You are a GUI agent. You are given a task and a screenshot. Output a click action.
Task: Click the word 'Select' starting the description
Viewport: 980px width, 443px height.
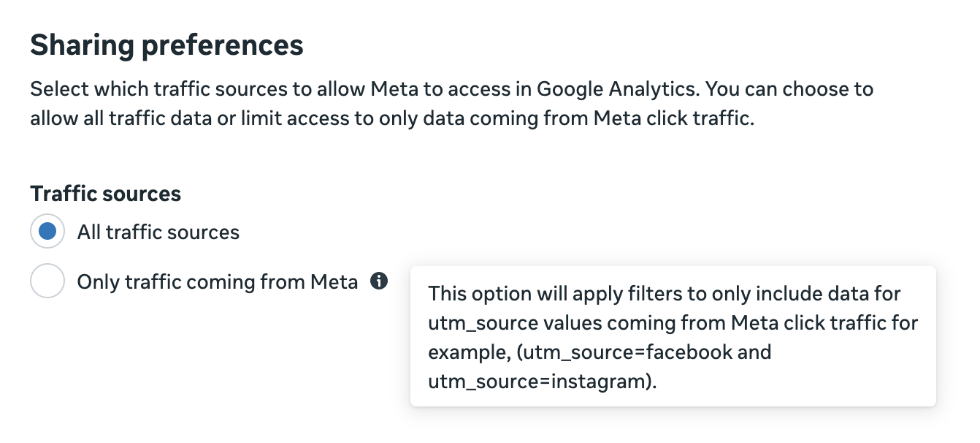[x=59, y=90]
